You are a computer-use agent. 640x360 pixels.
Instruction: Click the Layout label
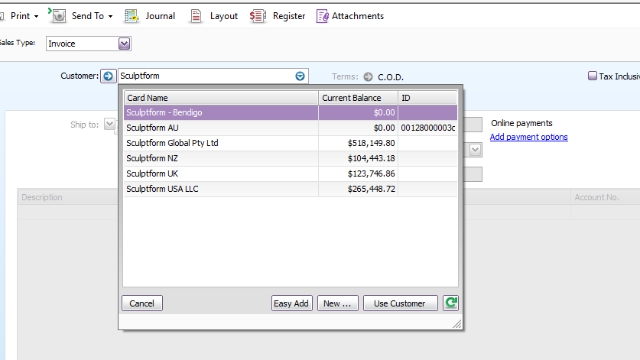point(224,16)
